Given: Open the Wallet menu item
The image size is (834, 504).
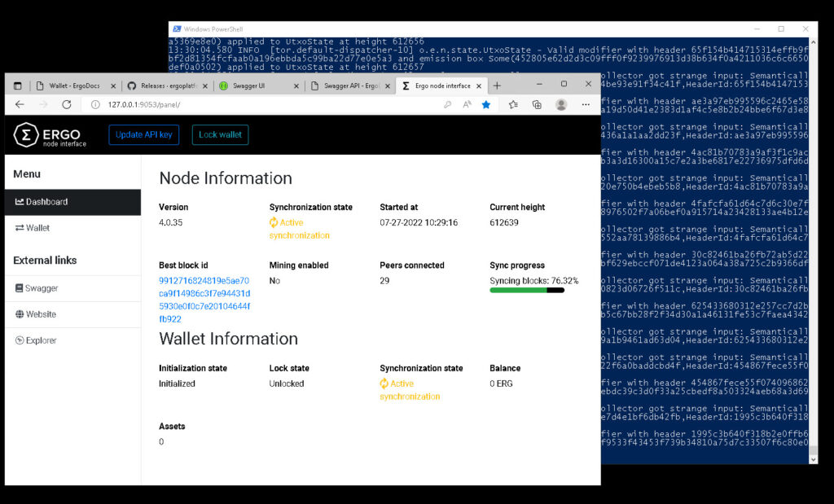Looking at the screenshot, I should pyautogui.click(x=72, y=228).
